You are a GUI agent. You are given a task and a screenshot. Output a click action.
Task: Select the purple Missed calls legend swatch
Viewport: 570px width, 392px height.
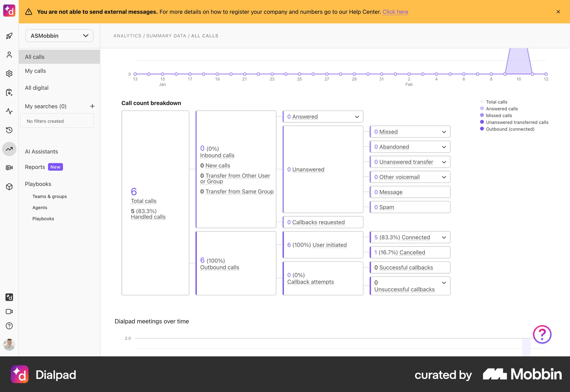click(x=482, y=115)
